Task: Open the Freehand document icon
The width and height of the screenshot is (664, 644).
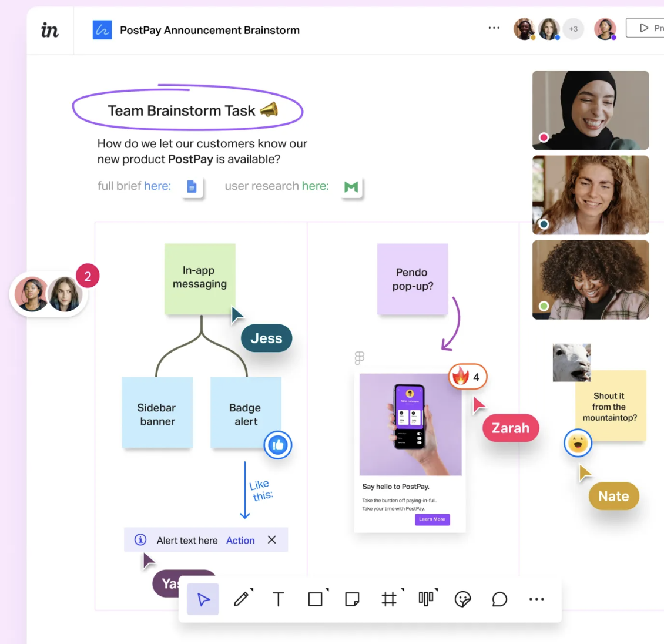Action: 102,30
